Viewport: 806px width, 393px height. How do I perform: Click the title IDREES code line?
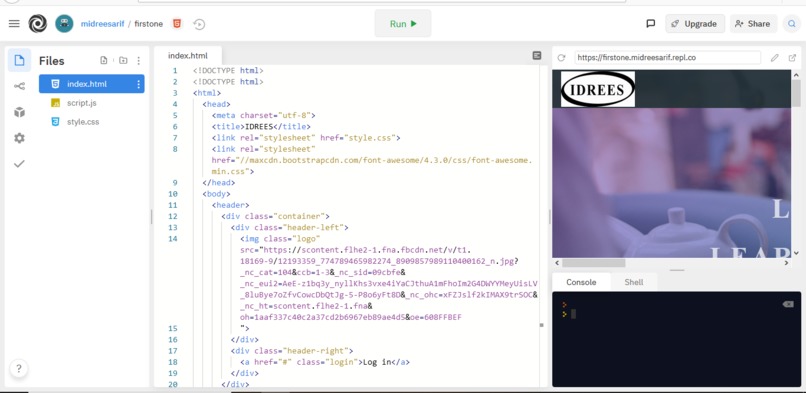(x=261, y=126)
